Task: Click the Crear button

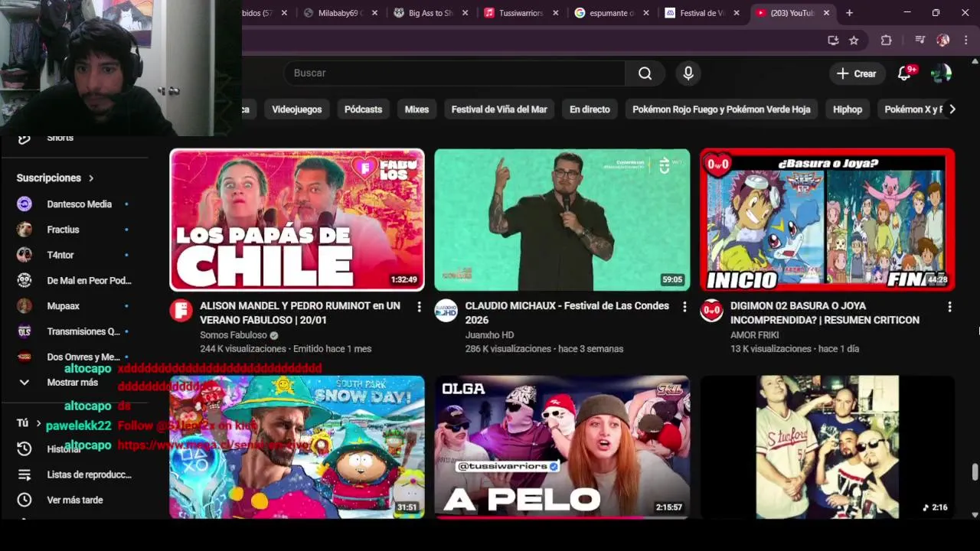Action: tap(856, 73)
